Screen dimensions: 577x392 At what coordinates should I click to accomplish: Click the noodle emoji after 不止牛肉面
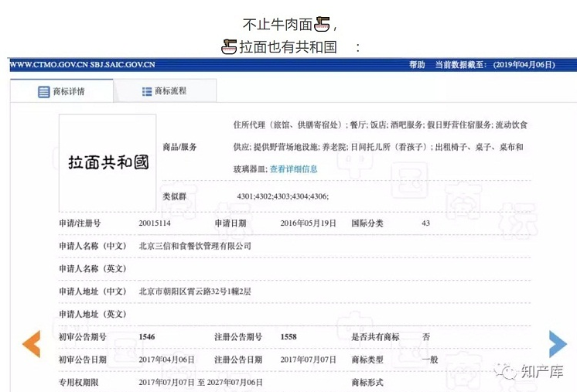click(323, 24)
